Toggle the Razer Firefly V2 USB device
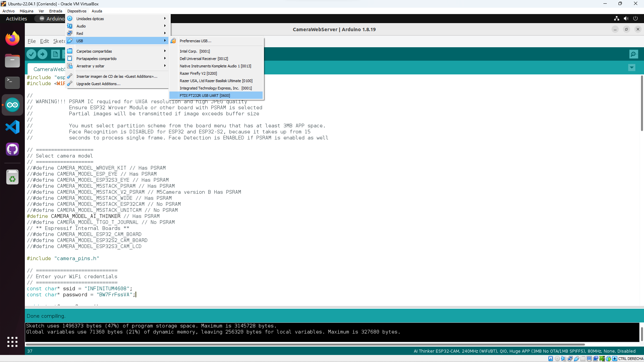This screenshot has width=644, height=362. (x=198, y=73)
